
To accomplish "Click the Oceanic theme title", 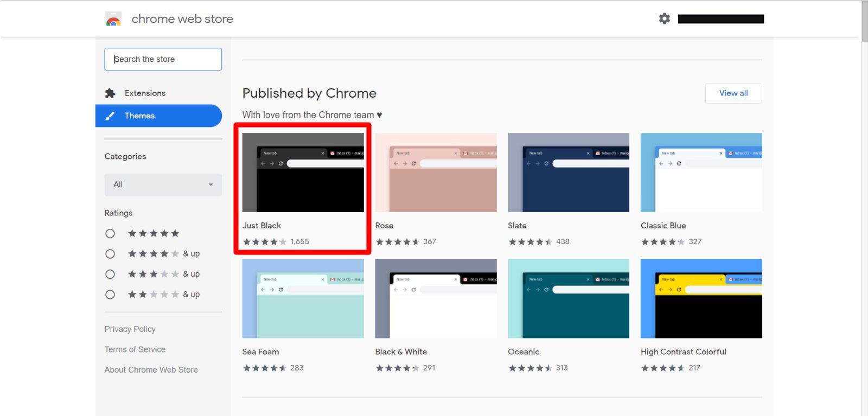I will coord(524,352).
